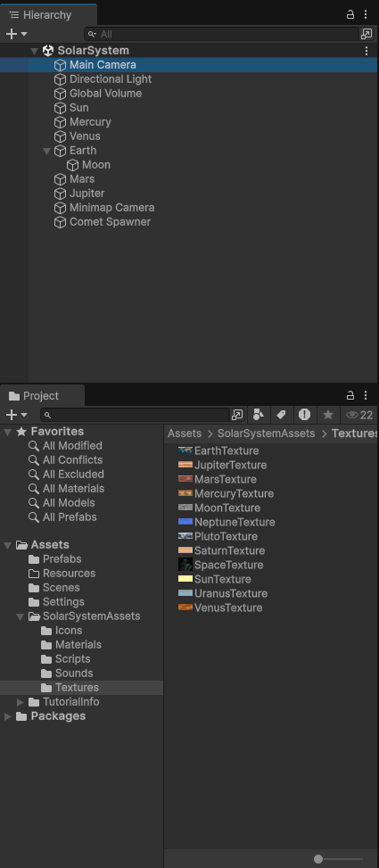The image size is (379, 868).
Task: Click Search by Import Log Type icon
Action: [x=304, y=415]
